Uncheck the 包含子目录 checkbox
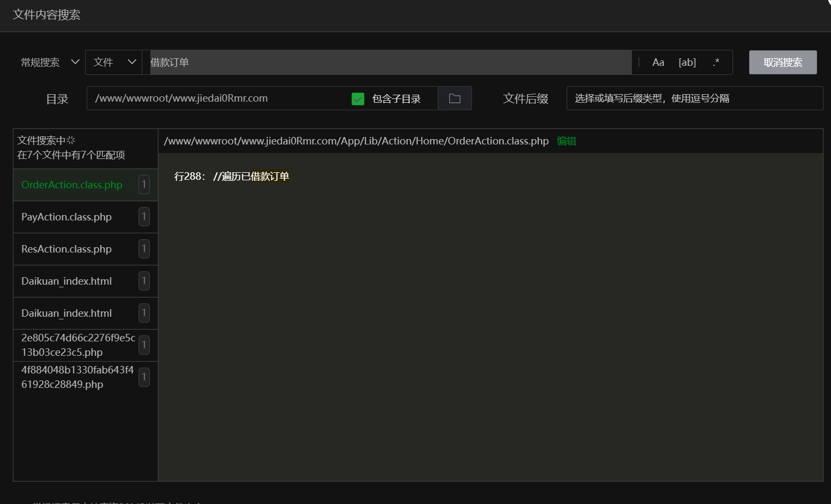The width and height of the screenshot is (831, 504). [x=358, y=99]
